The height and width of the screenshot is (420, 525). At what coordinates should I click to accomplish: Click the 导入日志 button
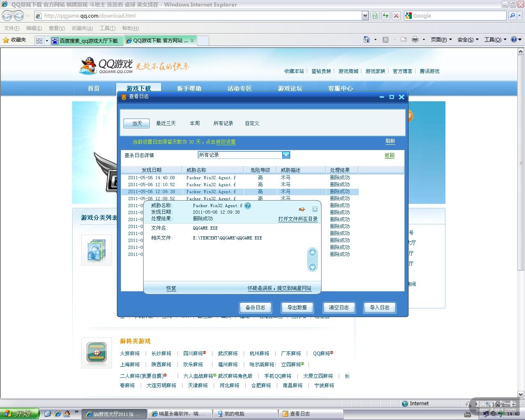pyautogui.click(x=380, y=308)
